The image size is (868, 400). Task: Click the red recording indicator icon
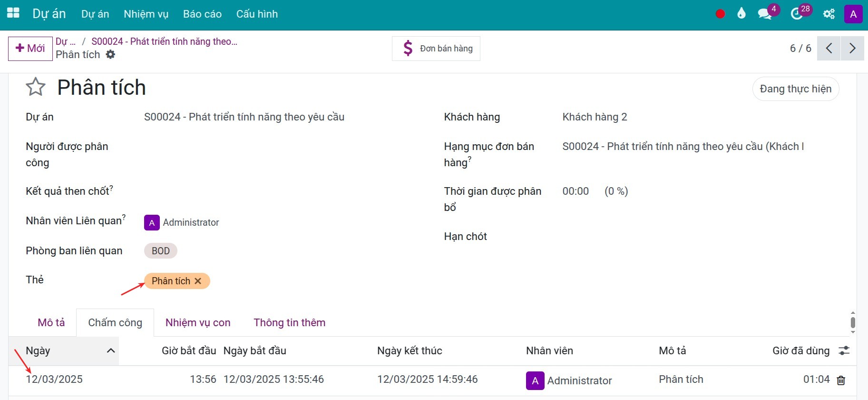[x=720, y=14]
